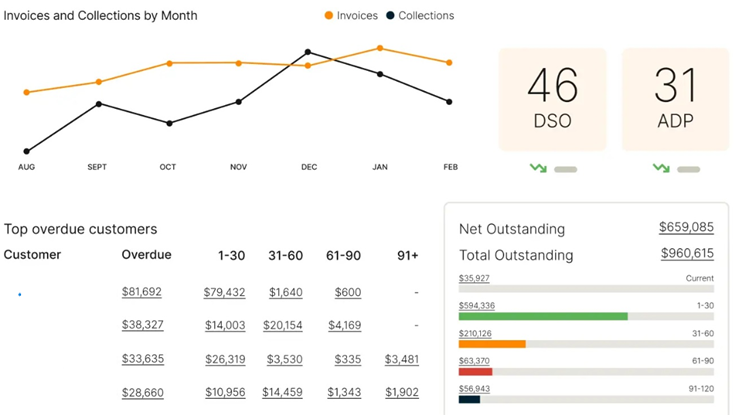
Task: Open 31-60 bucket amount $210,126
Action: (475, 333)
